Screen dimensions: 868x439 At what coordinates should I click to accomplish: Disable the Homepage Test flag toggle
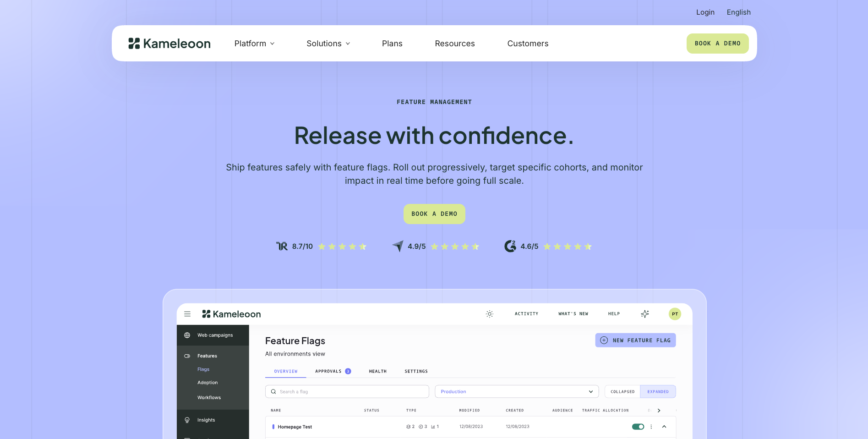pyautogui.click(x=638, y=427)
